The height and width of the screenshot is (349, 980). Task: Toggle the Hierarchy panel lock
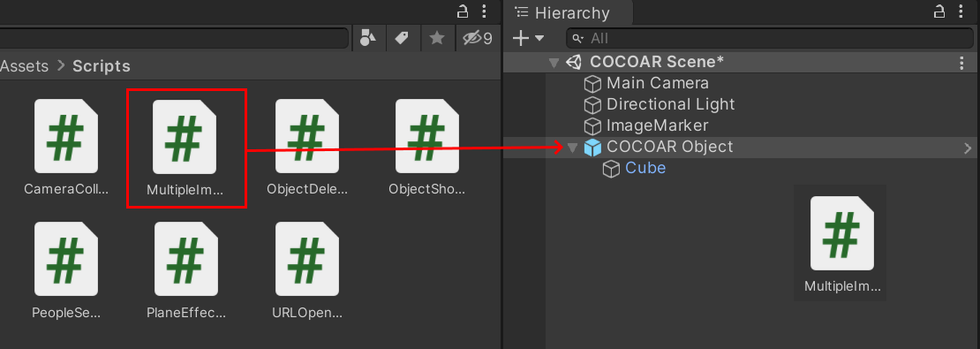tap(939, 11)
